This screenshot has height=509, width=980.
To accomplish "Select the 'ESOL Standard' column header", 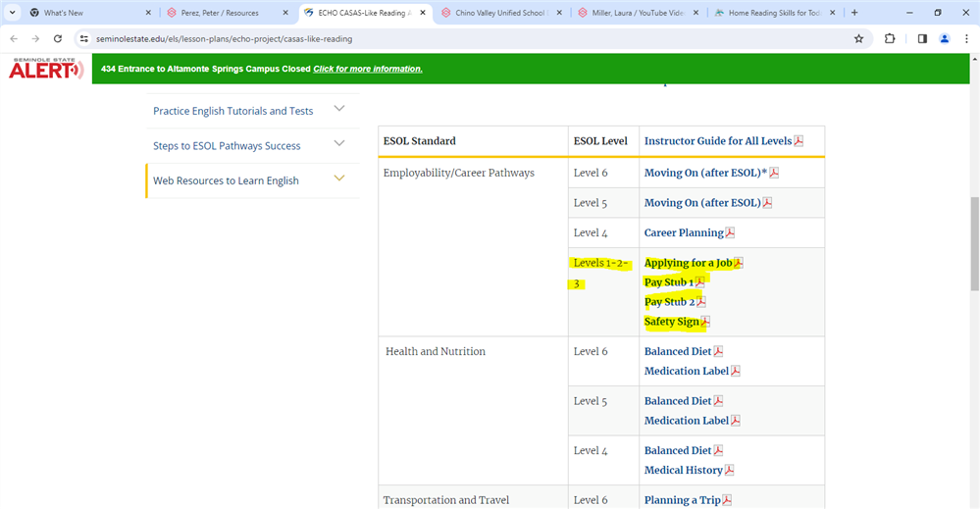I will [420, 140].
